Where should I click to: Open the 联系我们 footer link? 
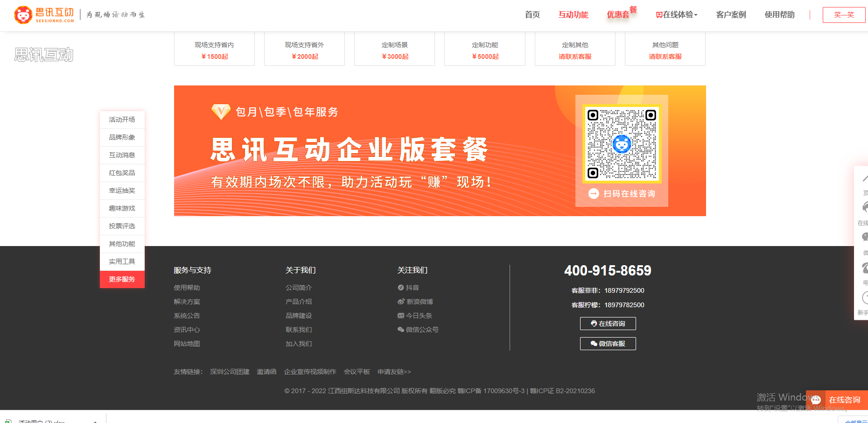click(299, 330)
